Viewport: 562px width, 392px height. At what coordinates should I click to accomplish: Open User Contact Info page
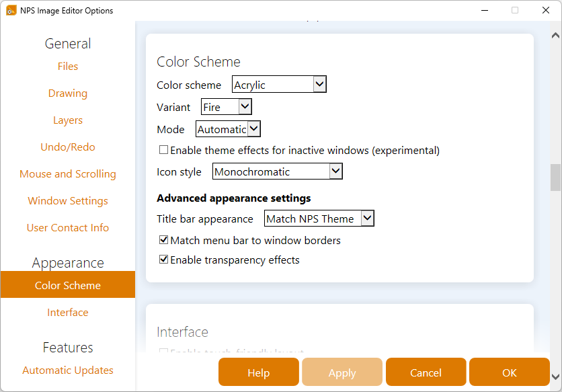[68, 228]
